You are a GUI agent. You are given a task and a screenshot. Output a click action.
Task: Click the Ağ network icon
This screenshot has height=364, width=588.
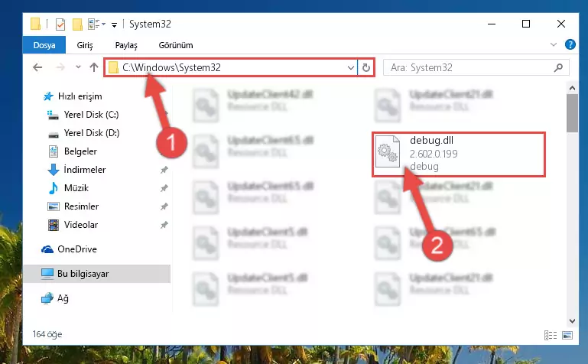[x=47, y=298]
